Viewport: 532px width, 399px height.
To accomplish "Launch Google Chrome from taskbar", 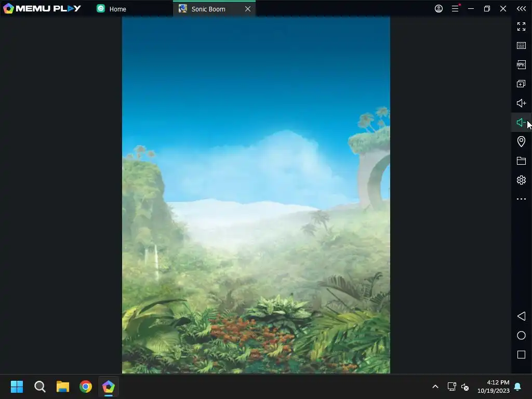I will pos(86,387).
